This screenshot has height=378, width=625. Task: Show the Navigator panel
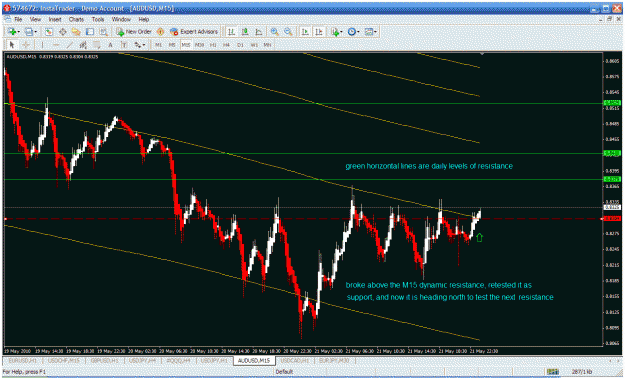click(76, 32)
